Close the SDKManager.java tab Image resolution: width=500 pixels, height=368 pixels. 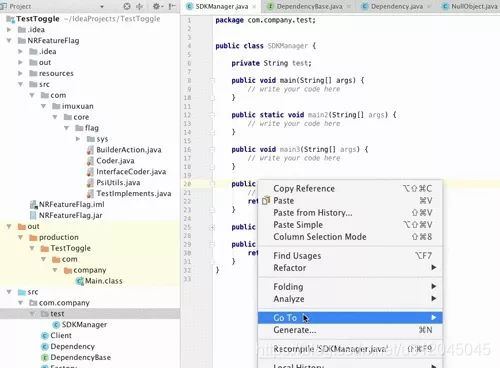point(254,6)
